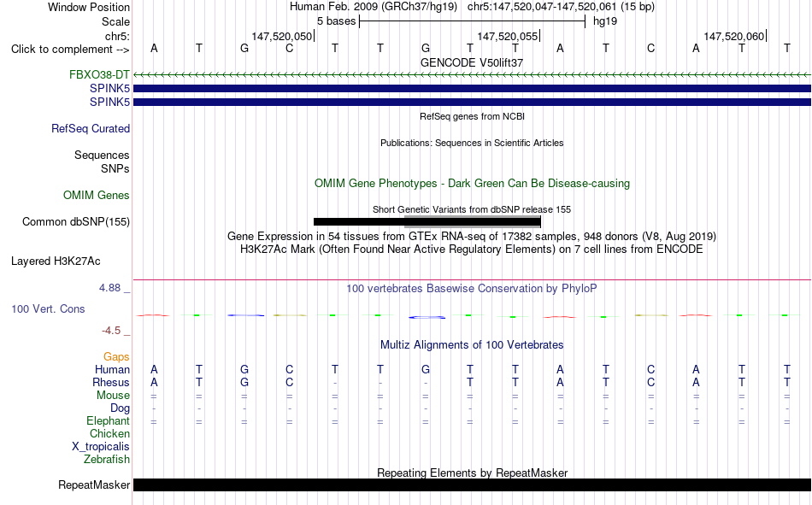Click the RepeatMasker track label
Screen dimensions: 812x505
pyautogui.click(x=94, y=484)
